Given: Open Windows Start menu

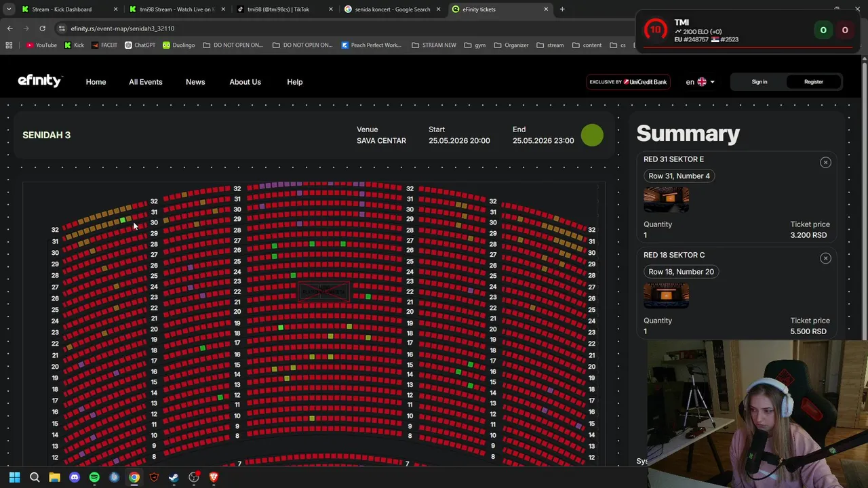Looking at the screenshot, I should (14, 477).
